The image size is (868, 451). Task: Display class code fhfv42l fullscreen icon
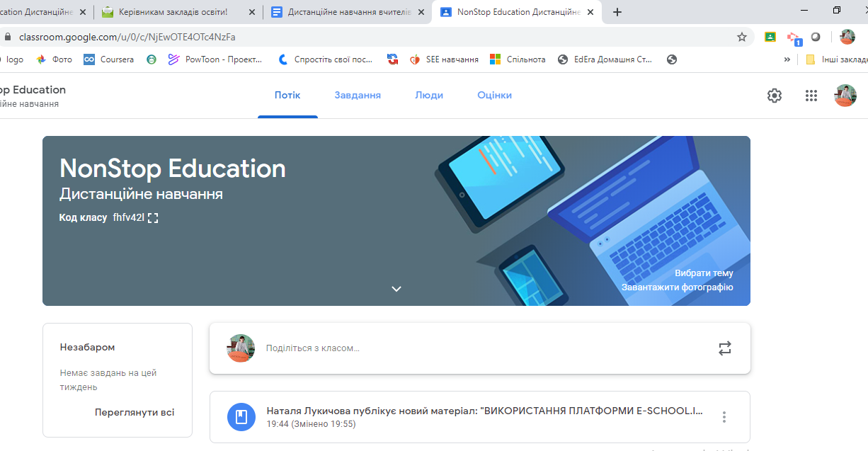point(153,218)
